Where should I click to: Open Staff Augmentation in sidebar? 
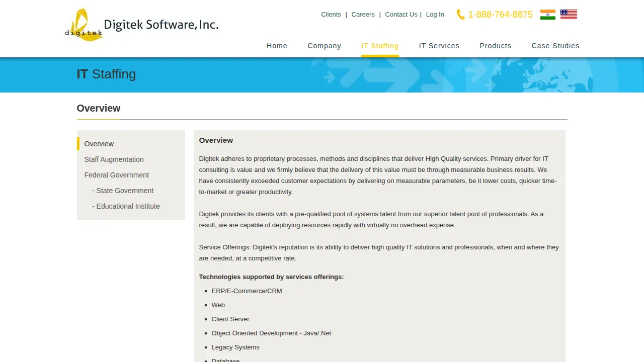point(114,159)
